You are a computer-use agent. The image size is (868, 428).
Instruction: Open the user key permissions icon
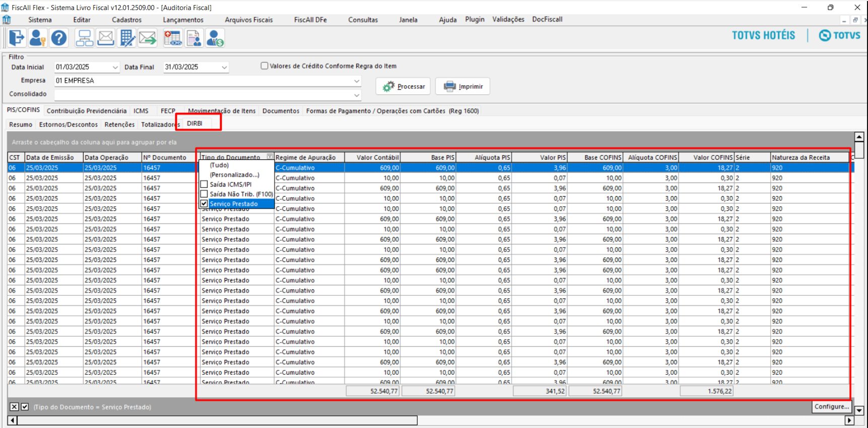point(38,38)
